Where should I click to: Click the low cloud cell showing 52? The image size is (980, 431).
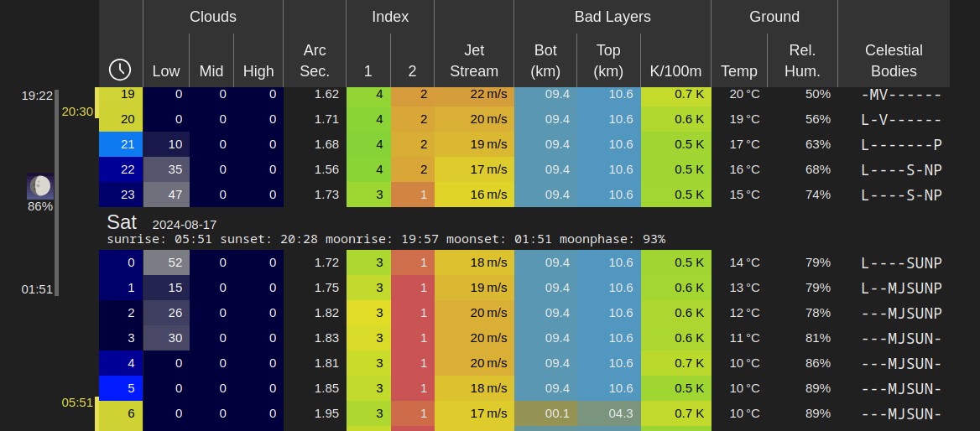[x=166, y=262]
